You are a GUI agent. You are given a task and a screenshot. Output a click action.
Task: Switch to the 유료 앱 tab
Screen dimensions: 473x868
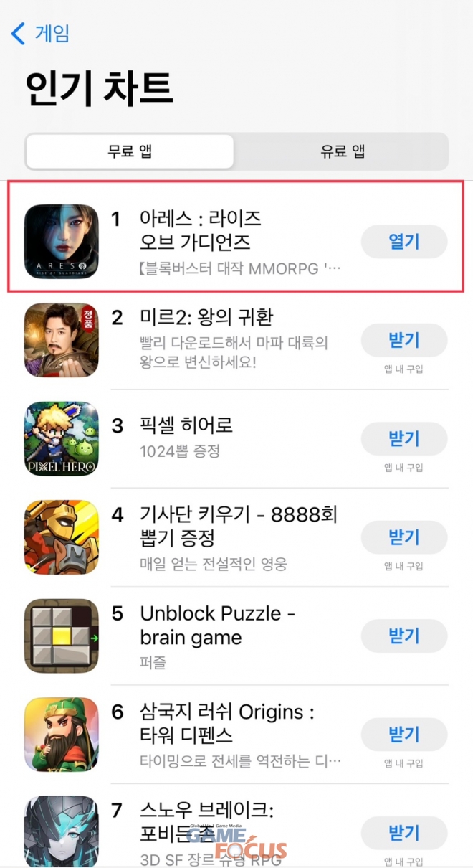[x=343, y=151]
